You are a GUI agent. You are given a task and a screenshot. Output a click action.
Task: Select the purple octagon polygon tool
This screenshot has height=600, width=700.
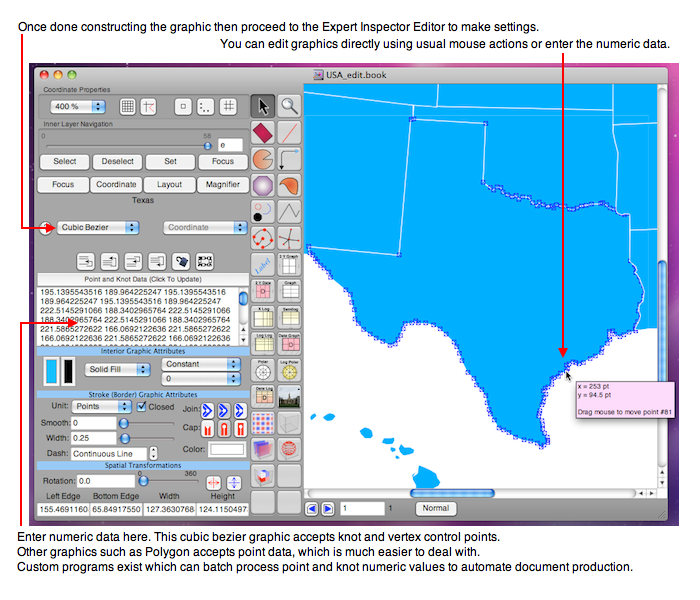click(x=262, y=186)
